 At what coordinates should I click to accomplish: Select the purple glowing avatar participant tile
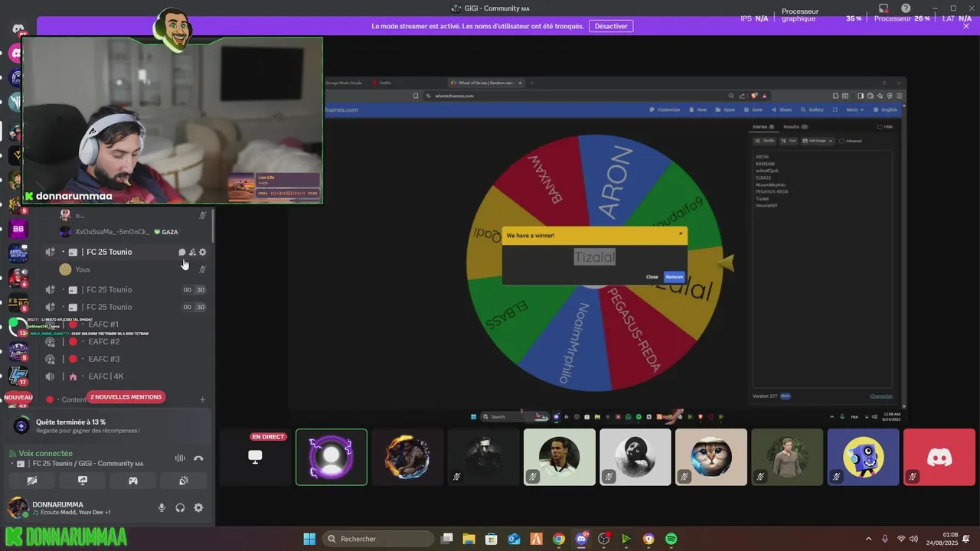pos(332,457)
